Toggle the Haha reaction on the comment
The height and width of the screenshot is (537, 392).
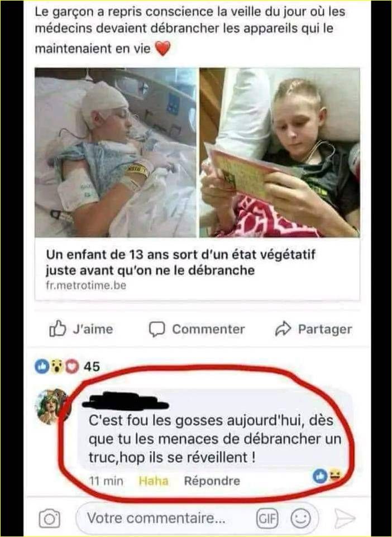coord(154,481)
